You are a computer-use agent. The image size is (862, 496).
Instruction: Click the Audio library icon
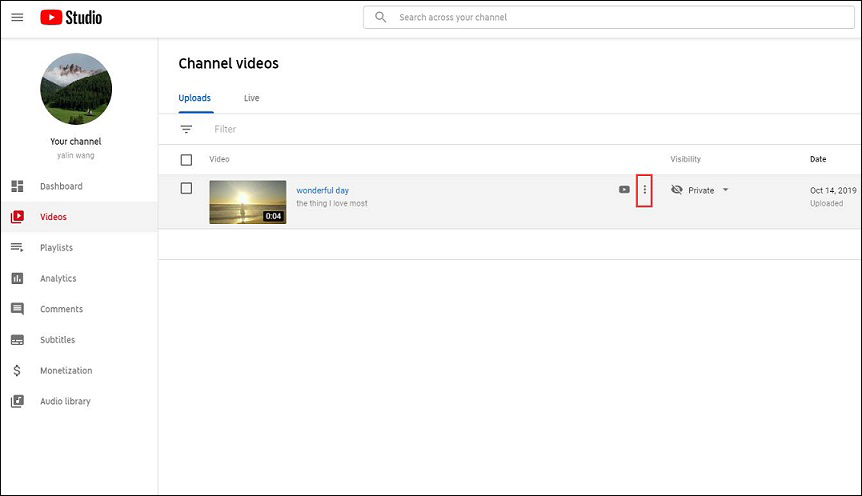pos(18,401)
